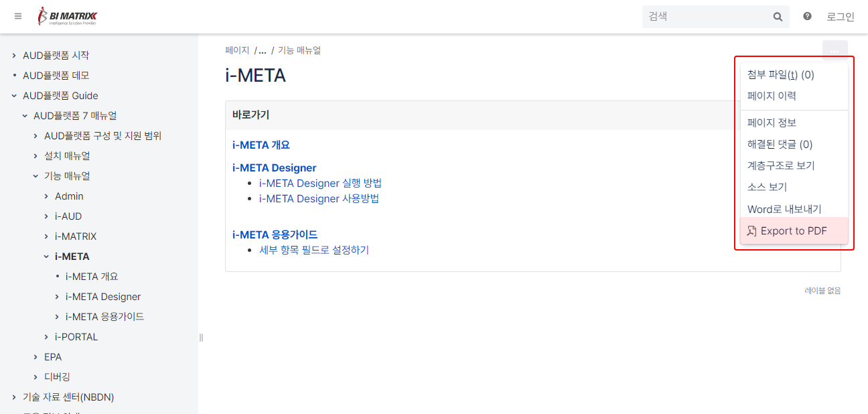The width and height of the screenshot is (868, 414).
Task: Open 소스 보기 from the menu
Action: [767, 187]
